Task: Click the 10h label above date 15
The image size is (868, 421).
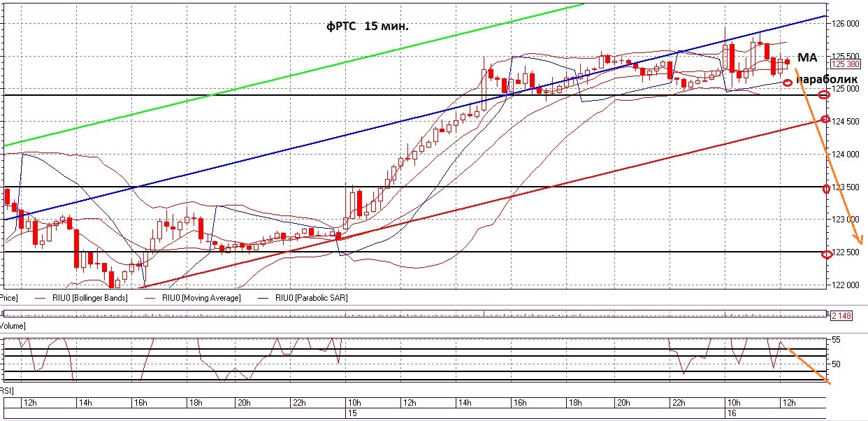Action: [354, 403]
